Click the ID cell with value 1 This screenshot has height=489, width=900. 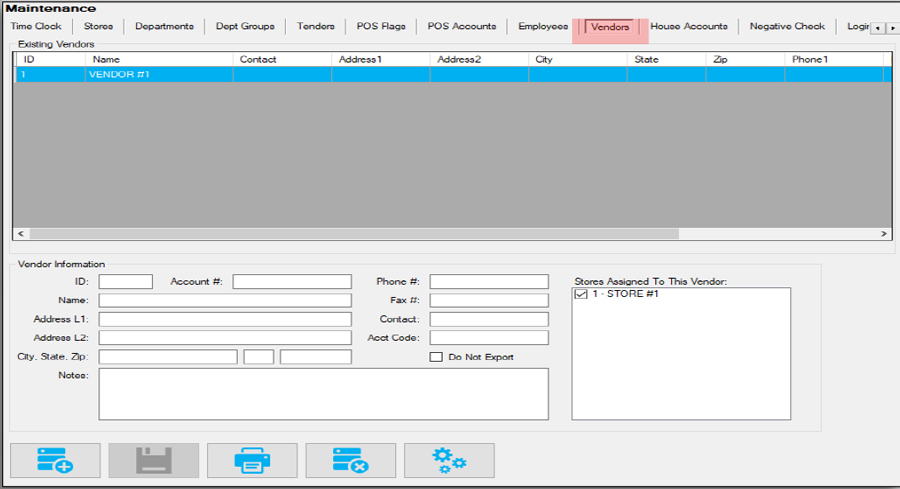(51, 74)
